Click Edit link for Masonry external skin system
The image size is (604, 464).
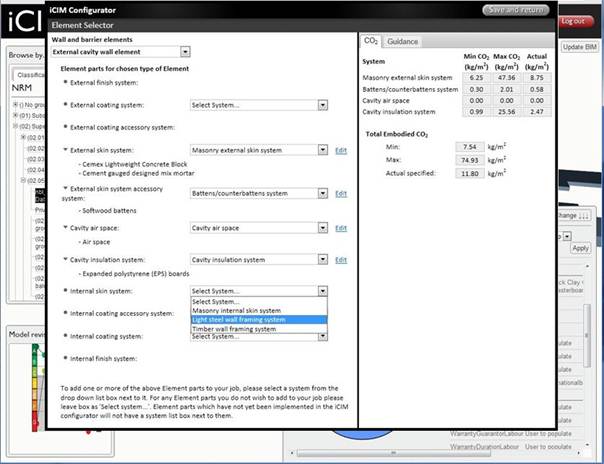(x=341, y=151)
